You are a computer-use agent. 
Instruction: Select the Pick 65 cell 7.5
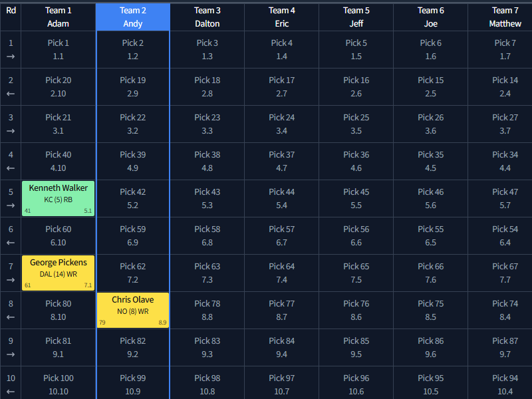(x=356, y=273)
